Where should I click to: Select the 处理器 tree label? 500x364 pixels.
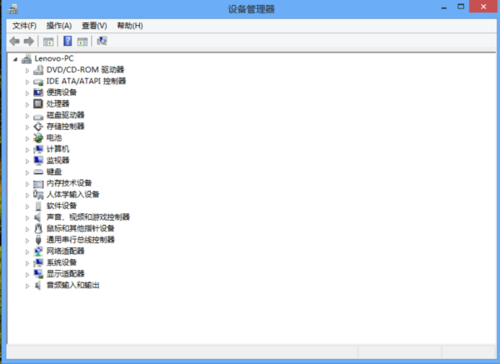58,104
